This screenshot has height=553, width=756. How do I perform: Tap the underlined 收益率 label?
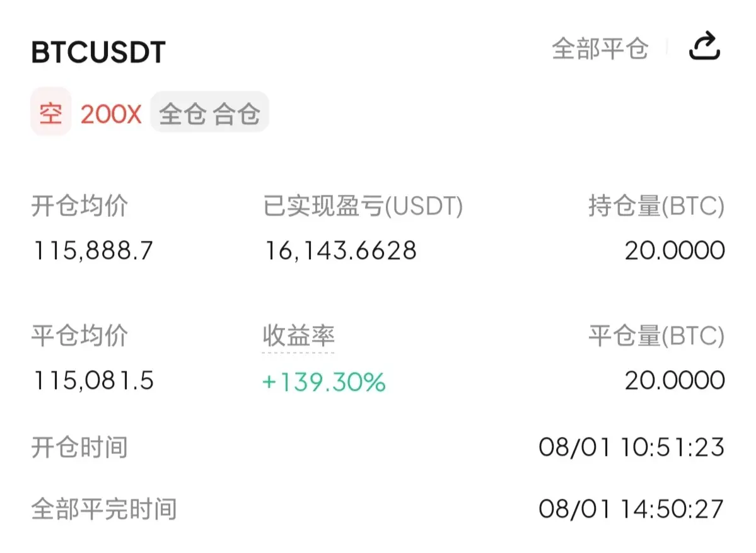(298, 335)
